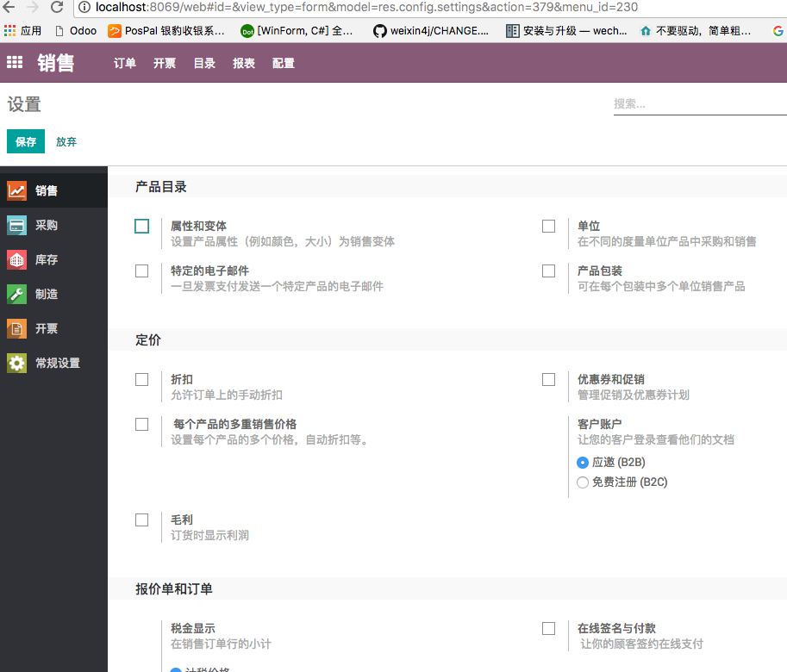Click the browser address bar URL
The image size is (787, 672).
(366, 7)
